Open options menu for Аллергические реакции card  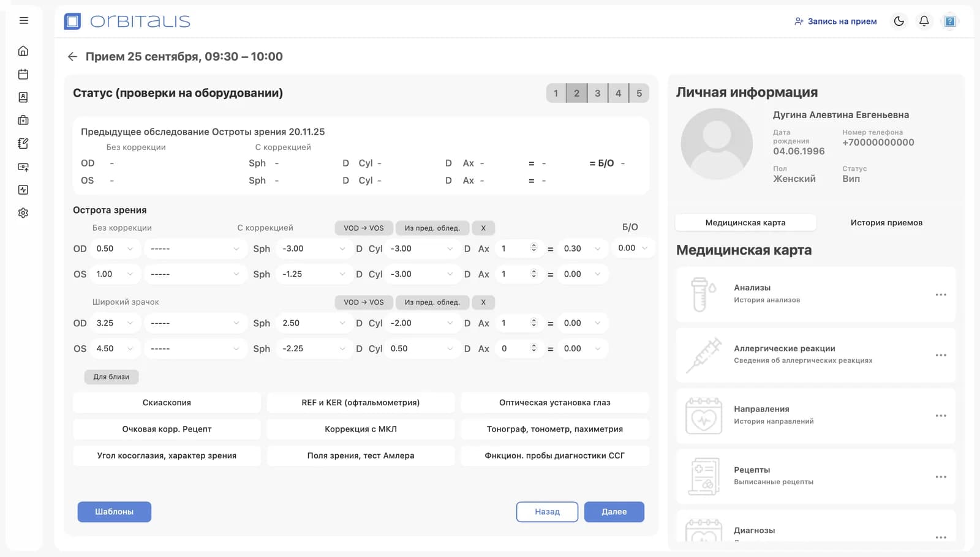click(941, 356)
